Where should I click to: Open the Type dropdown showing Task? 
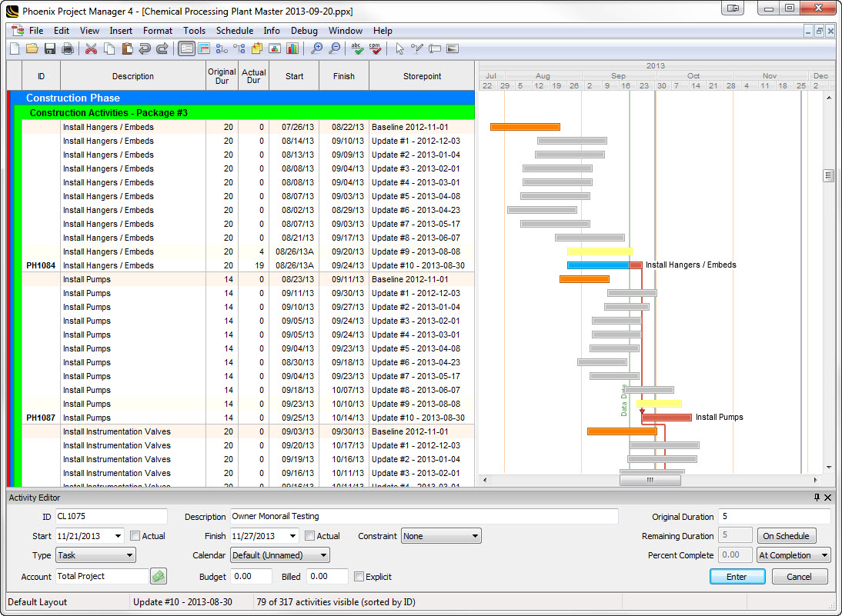click(x=95, y=555)
